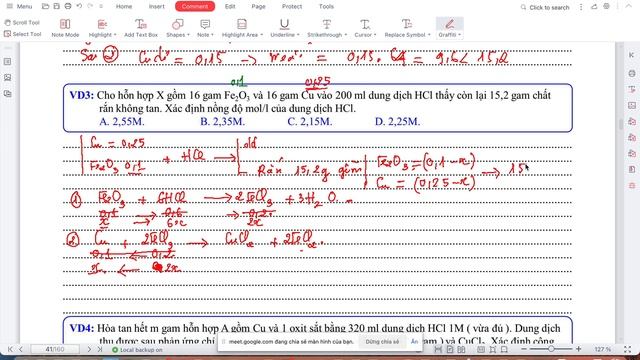Click the Redo arrow icon
Image resolution: width=640 pixels, height=360 pixels.
point(90,7)
